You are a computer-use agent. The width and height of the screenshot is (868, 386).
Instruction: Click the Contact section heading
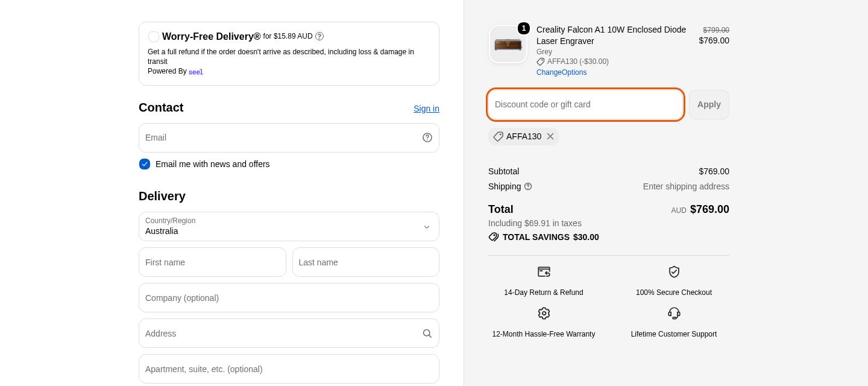pyautogui.click(x=161, y=107)
